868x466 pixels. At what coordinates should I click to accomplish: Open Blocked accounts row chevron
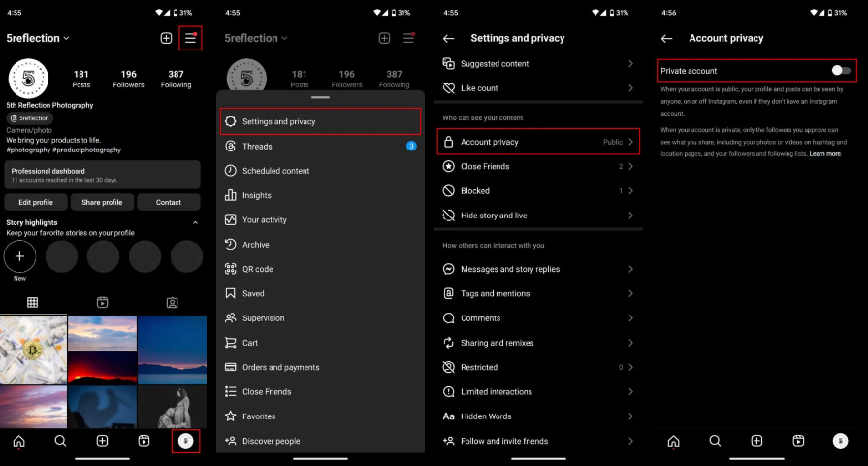click(x=630, y=190)
